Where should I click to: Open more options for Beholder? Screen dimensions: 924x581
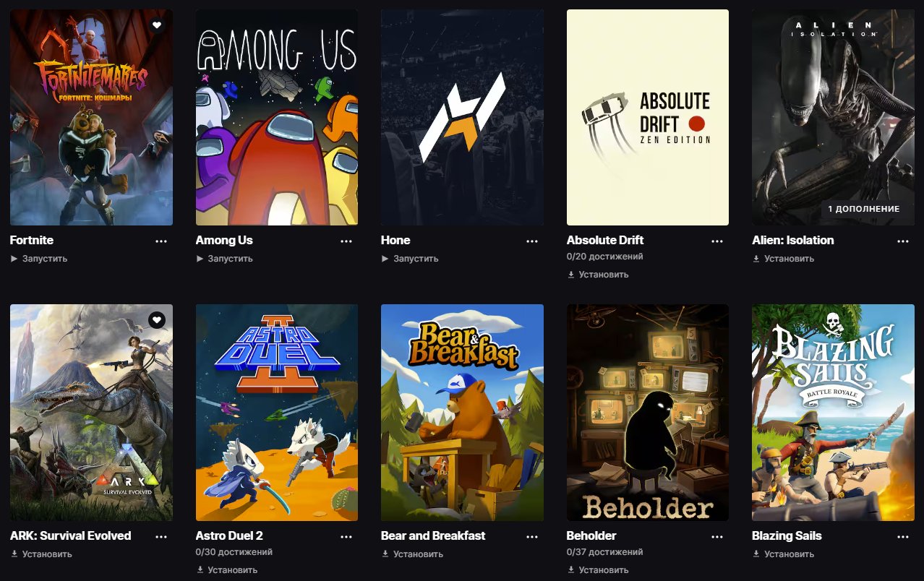(x=717, y=536)
